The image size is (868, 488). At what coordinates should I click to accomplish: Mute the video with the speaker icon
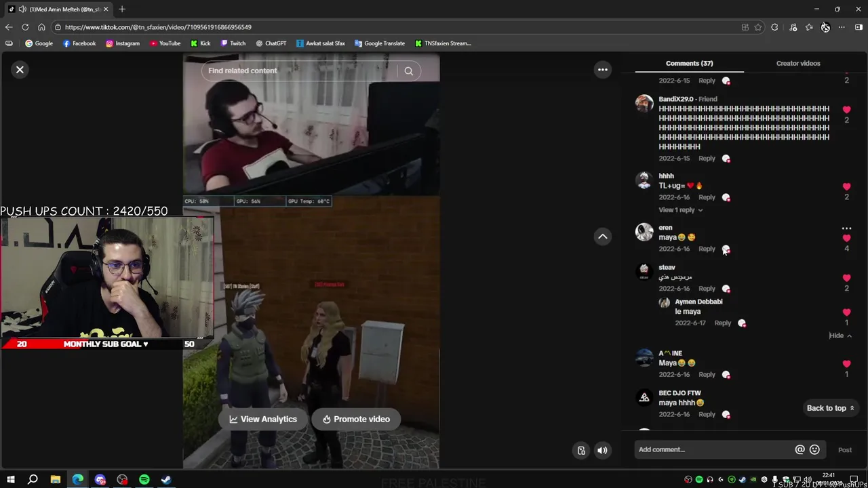click(602, 450)
